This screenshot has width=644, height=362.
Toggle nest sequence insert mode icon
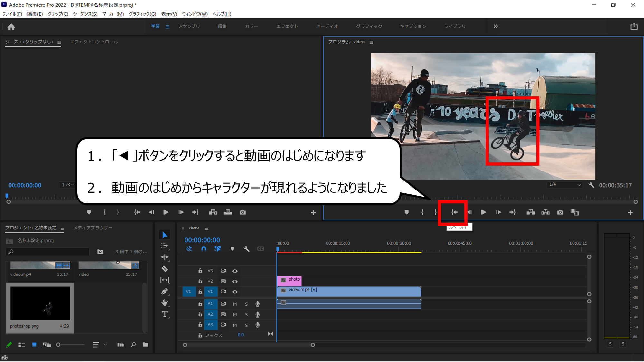pos(189,249)
